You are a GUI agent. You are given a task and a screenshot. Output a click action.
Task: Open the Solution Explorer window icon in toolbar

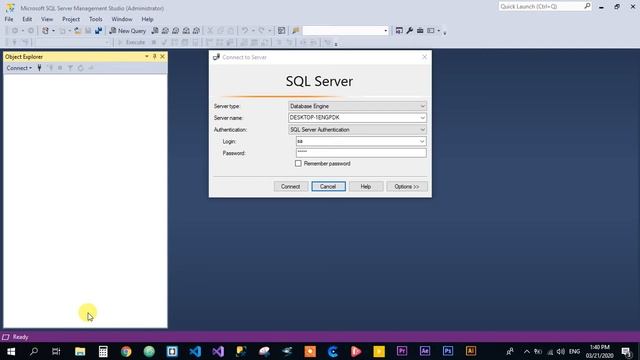point(399,31)
